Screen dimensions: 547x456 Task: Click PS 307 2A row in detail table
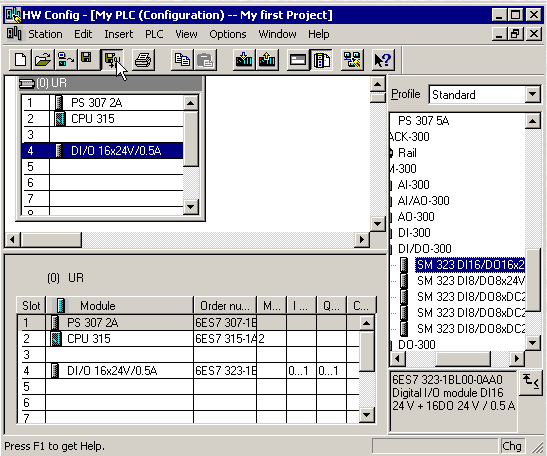(188, 323)
